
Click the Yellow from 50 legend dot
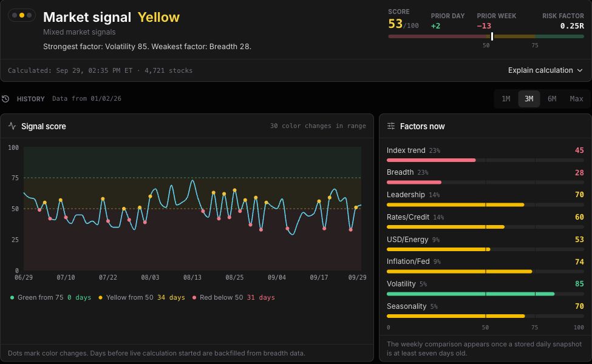click(100, 298)
